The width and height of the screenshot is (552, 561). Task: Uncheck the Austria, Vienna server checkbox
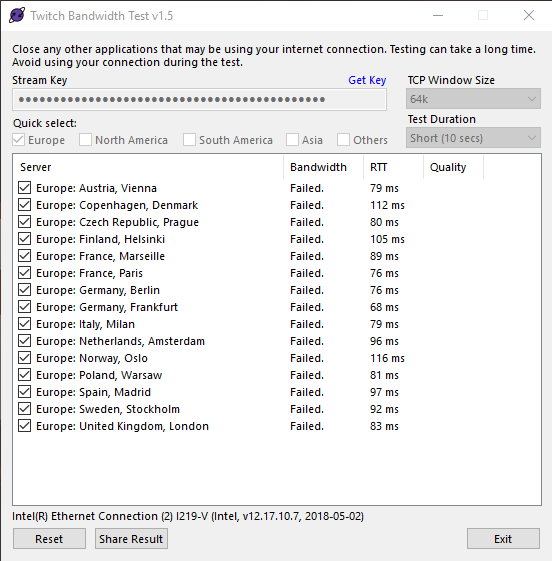24,188
